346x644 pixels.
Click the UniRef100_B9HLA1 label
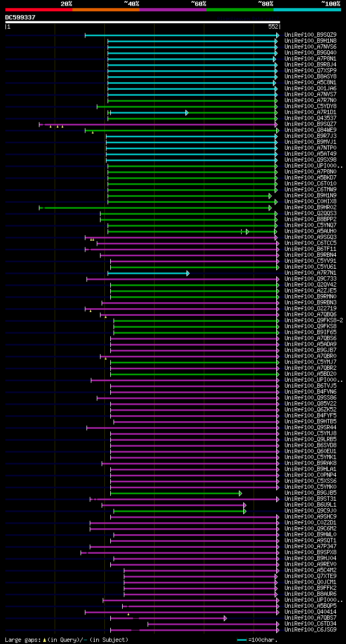[x=311, y=470]
